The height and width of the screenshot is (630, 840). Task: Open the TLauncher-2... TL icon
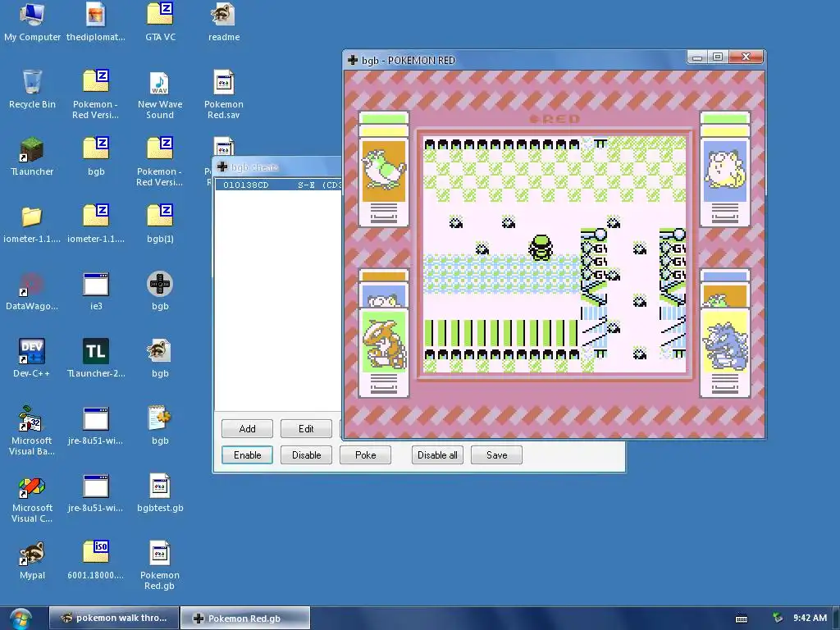pyautogui.click(x=96, y=358)
